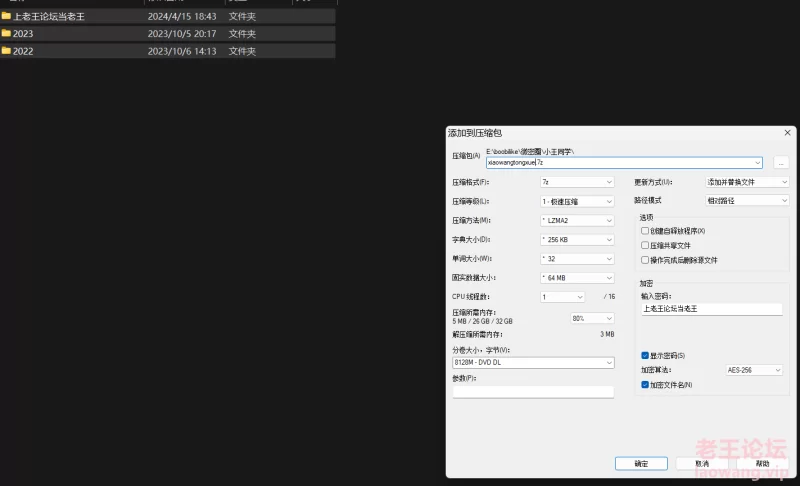Click the 2022 folder icon
Viewport: 800px width, 486px height.
[6, 50]
